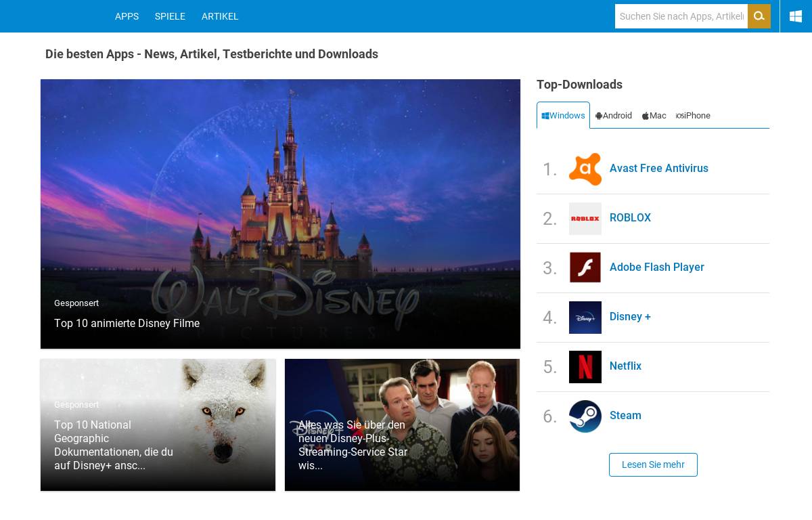Image resolution: width=812 pixels, height=520 pixels.
Task: Select the Adobe Flash Player icon
Action: tap(585, 267)
